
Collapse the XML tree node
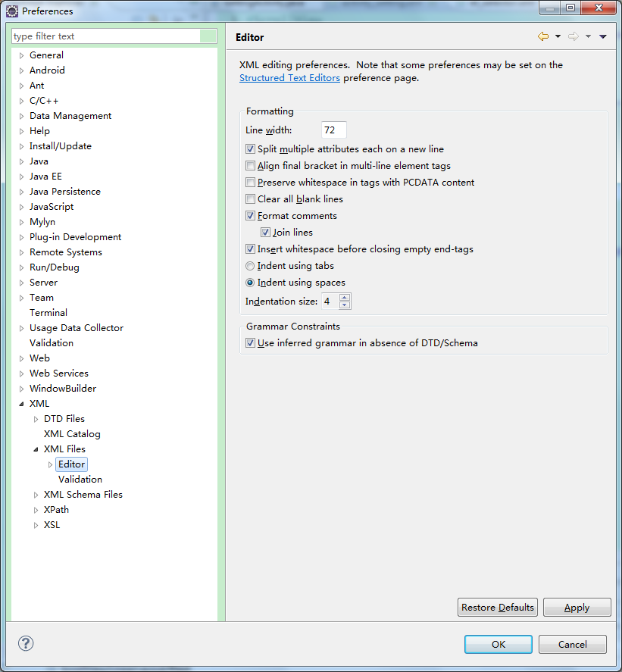(21, 404)
